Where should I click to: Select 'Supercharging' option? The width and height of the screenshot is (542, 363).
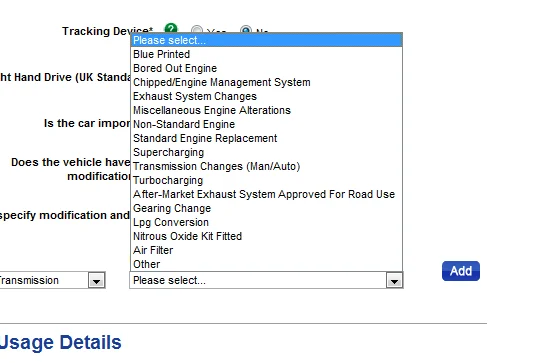pos(267,152)
